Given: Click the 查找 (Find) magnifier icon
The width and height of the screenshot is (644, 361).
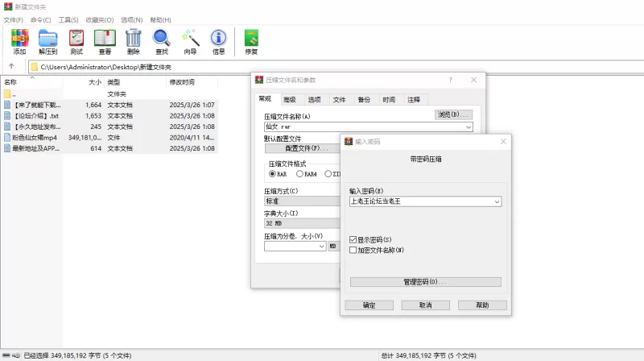Looking at the screenshot, I should 162,42.
